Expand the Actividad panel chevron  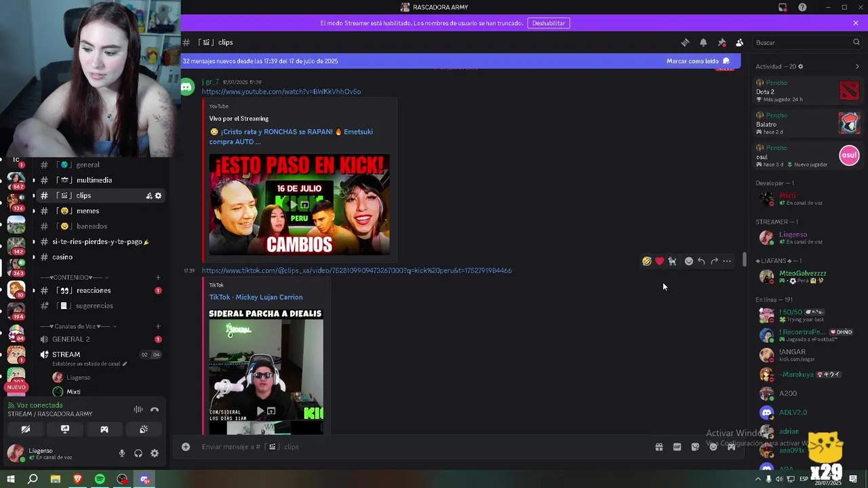pos(857,66)
